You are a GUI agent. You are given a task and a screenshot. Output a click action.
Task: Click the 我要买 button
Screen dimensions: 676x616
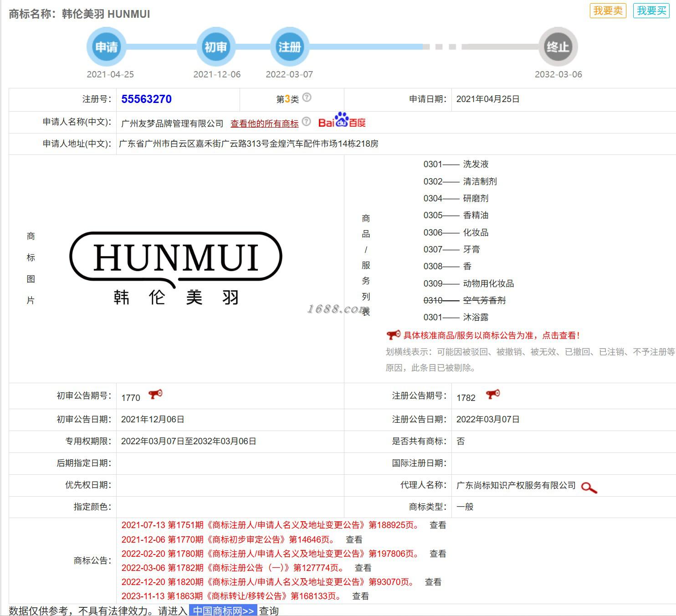click(x=651, y=10)
